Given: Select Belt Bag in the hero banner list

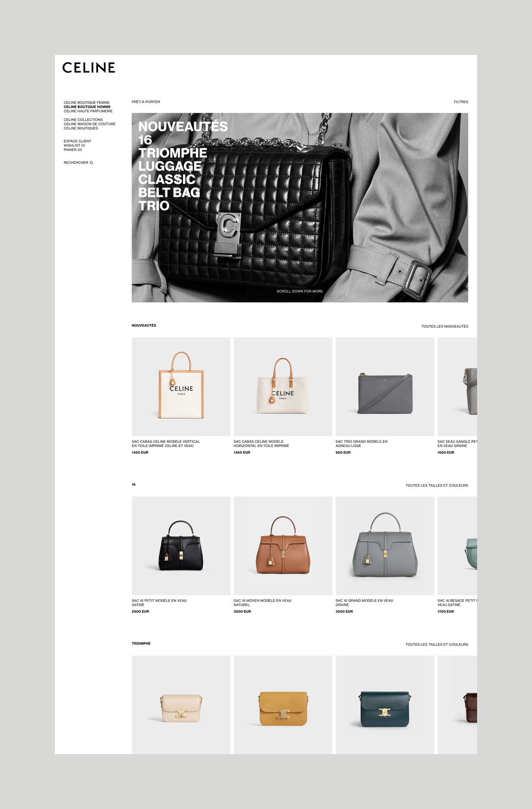Looking at the screenshot, I should click(169, 192).
